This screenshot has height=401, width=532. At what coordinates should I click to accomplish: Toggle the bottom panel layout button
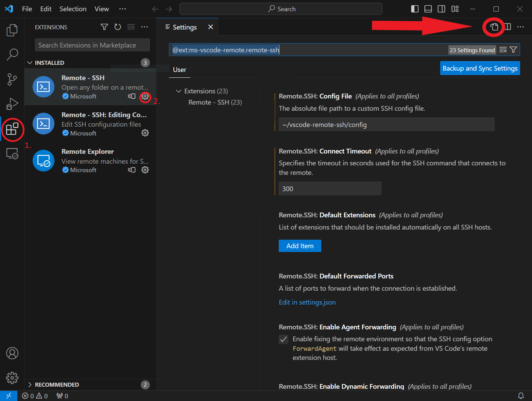pos(428,9)
